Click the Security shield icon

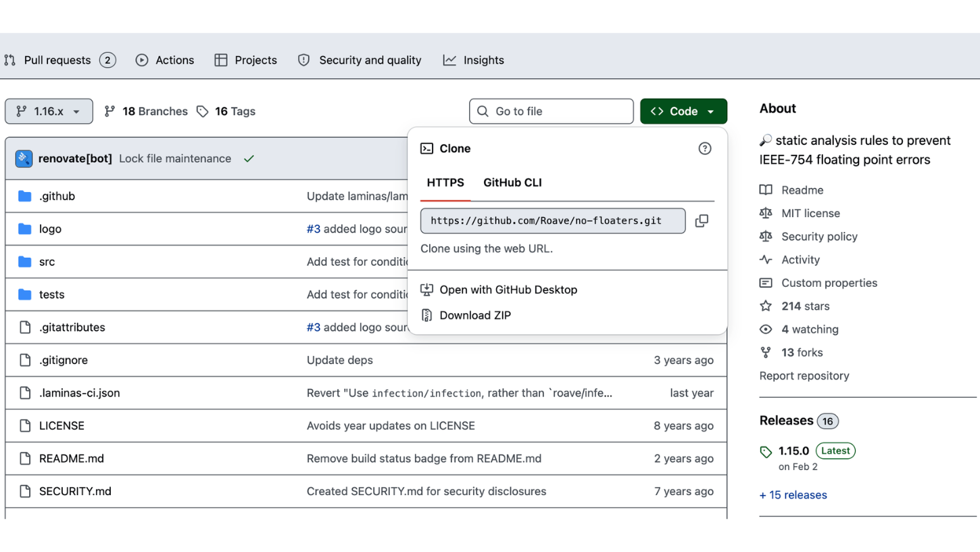pyautogui.click(x=304, y=60)
